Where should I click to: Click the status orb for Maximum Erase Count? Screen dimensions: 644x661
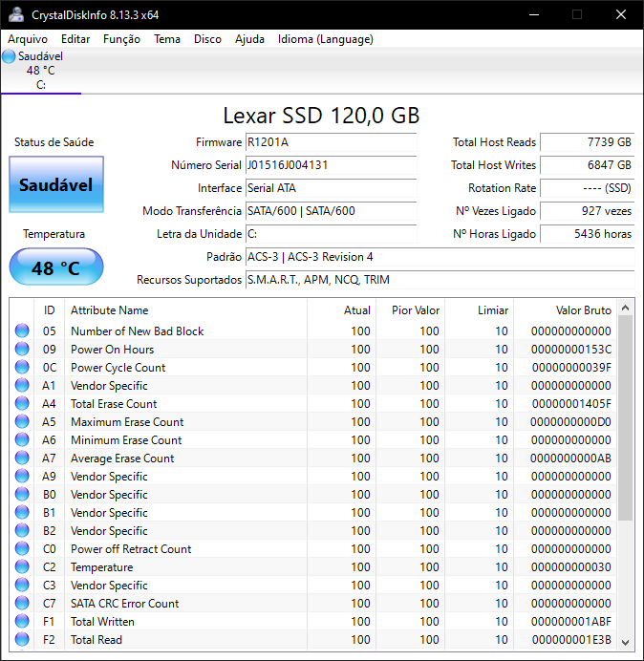[x=22, y=421]
